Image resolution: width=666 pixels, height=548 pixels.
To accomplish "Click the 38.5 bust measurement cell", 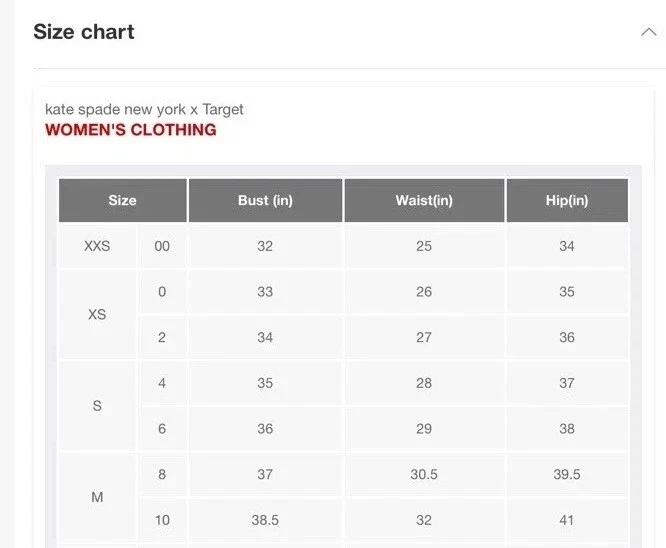I will pos(265,520).
